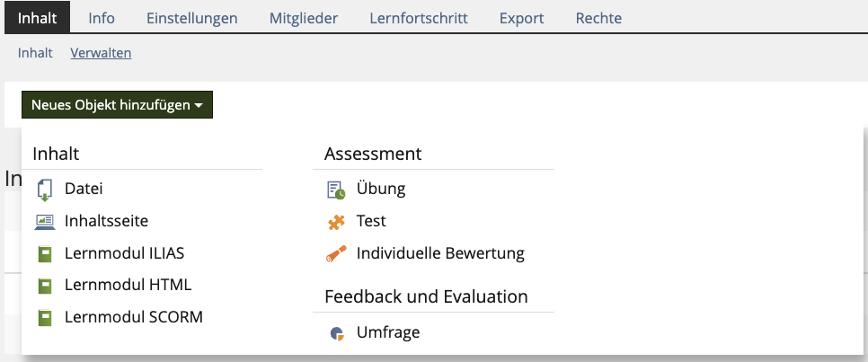Screen dimensions: 868x362
Task: Click the orange Test puzzle icon
Action: click(336, 222)
